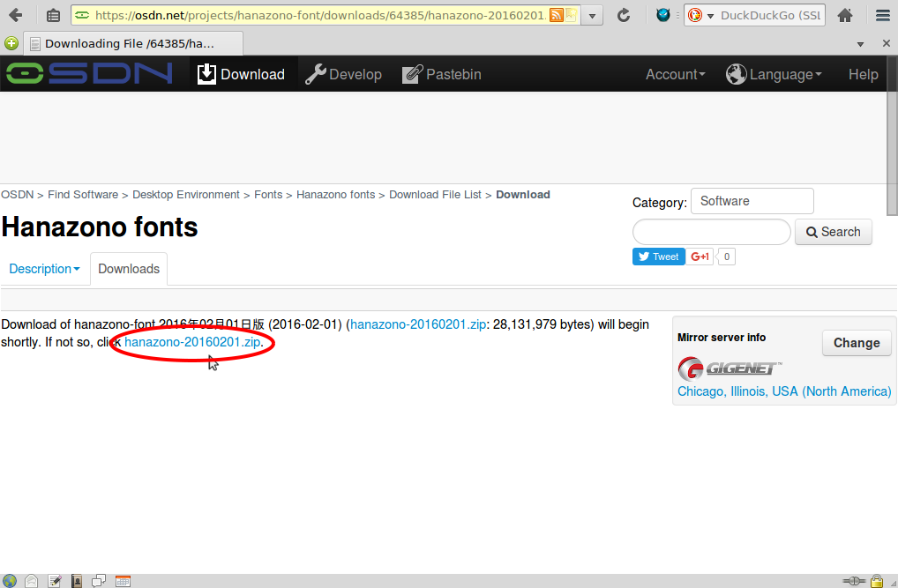Bookmark this page with the star icon

(x=571, y=15)
